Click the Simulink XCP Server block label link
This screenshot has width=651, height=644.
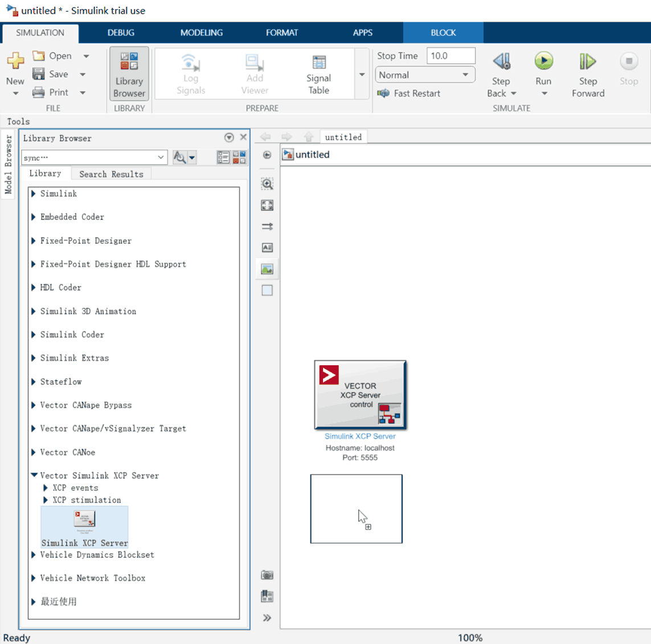click(x=360, y=437)
